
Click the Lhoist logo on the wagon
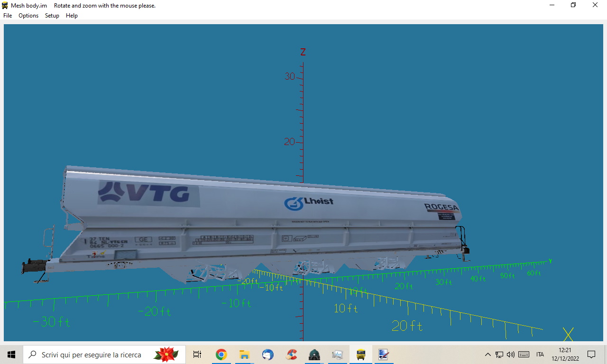[308, 203]
